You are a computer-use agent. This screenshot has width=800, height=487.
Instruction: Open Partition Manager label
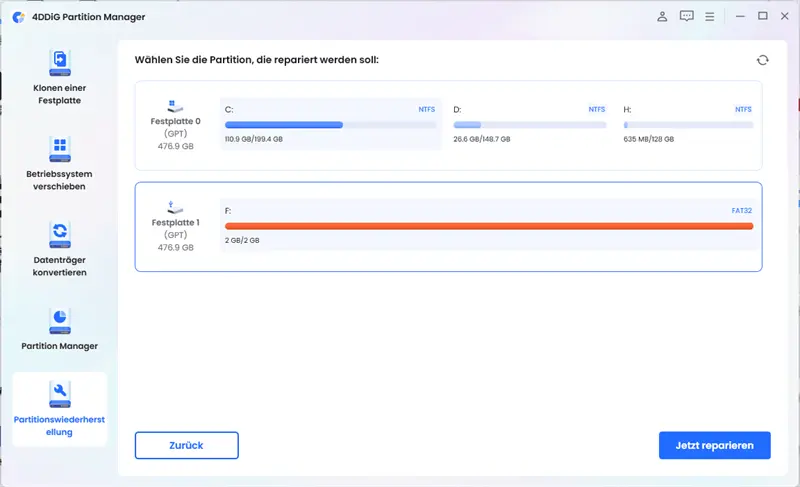[x=60, y=346]
